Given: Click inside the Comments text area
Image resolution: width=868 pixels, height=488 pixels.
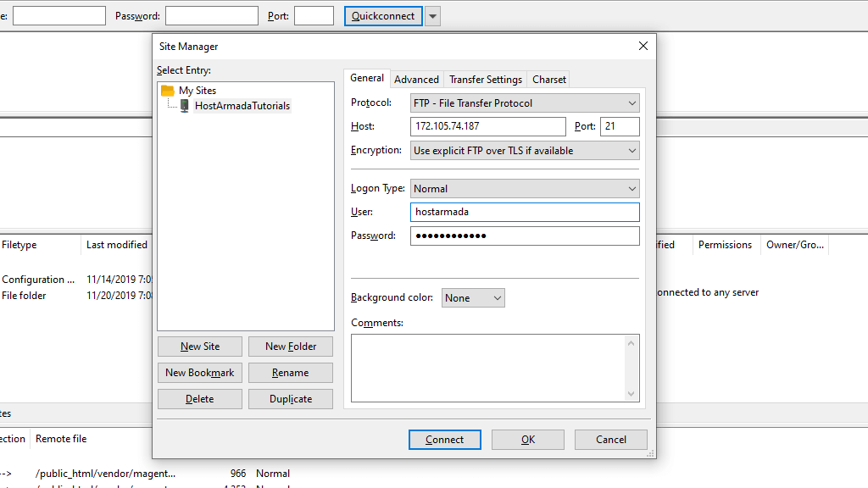Looking at the screenshot, I should 487,368.
